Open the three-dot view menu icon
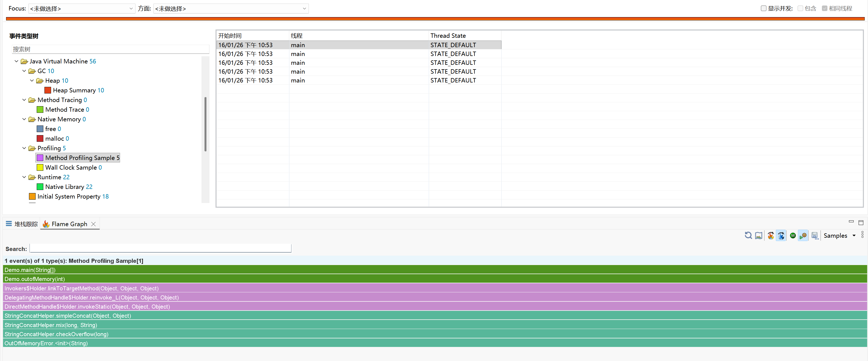868x361 pixels. click(x=862, y=234)
